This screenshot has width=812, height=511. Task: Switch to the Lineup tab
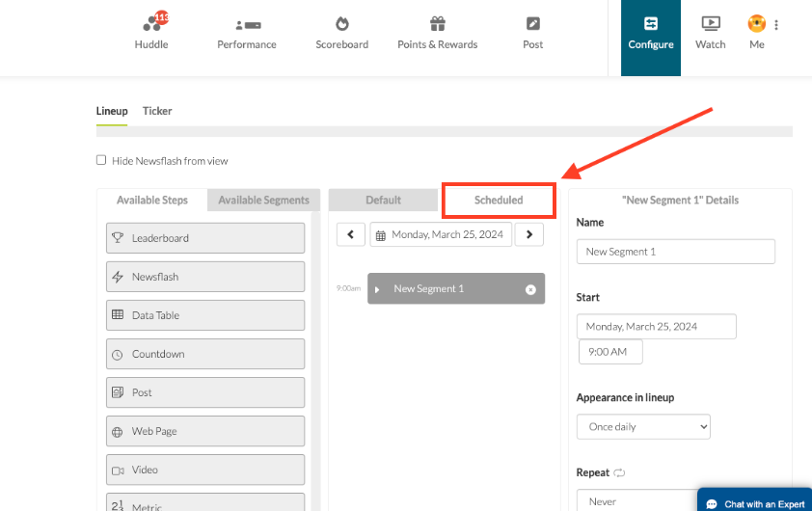click(x=112, y=111)
